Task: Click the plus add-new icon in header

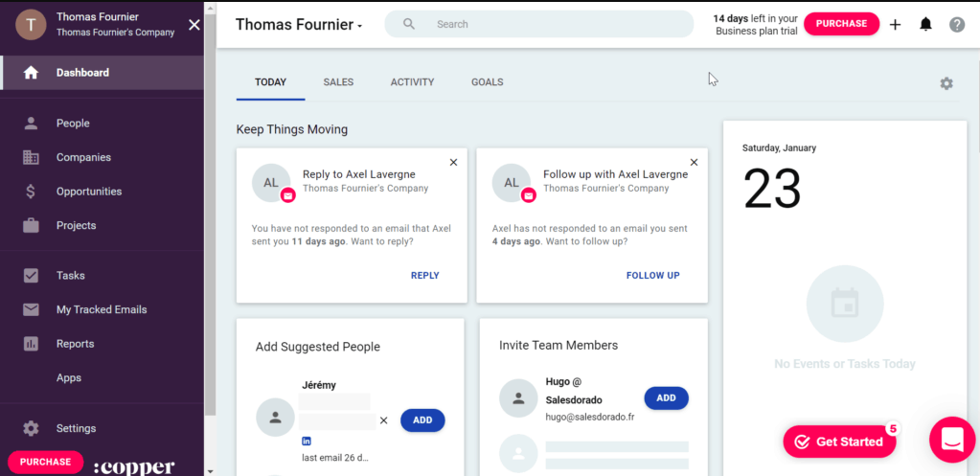Action: coord(895,24)
